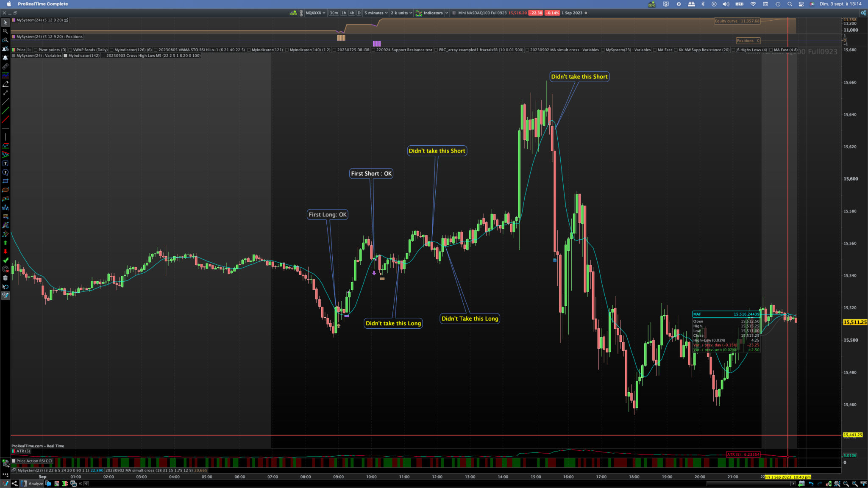Click the trash delete objects icon
The width and height of the screenshot is (868, 488).
pos(5,278)
